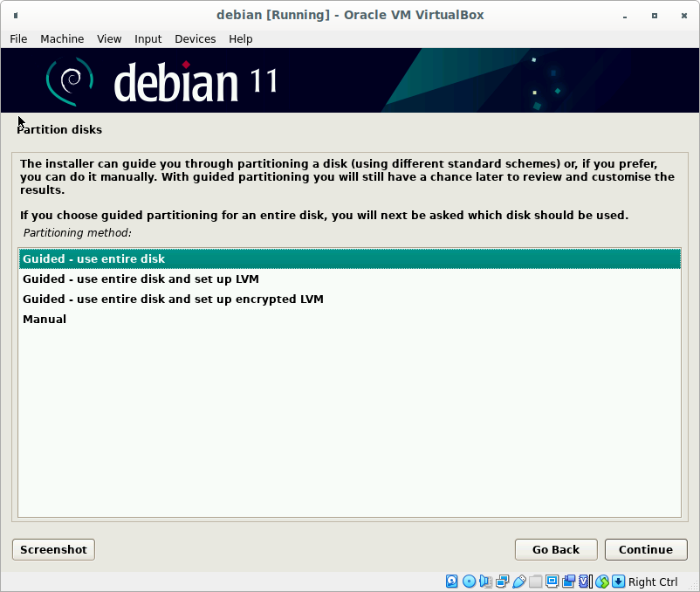Select the Manual partitioning method

click(45, 320)
